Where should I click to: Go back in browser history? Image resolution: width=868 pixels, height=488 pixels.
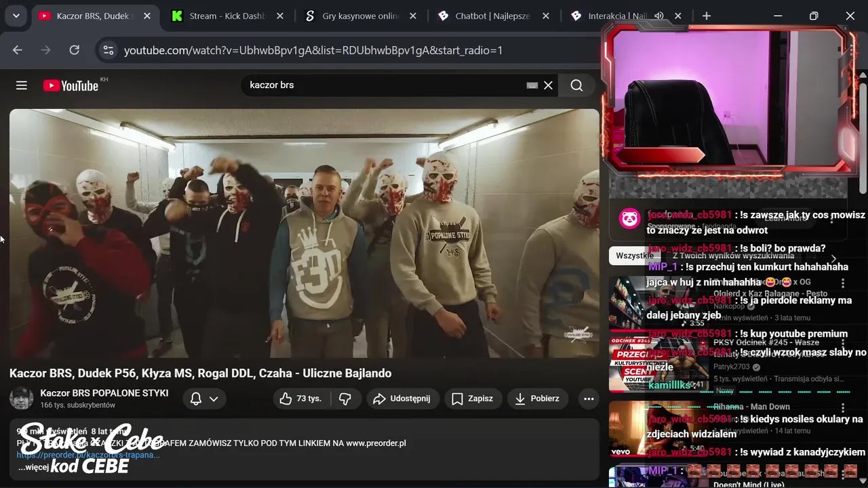[18, 50]
